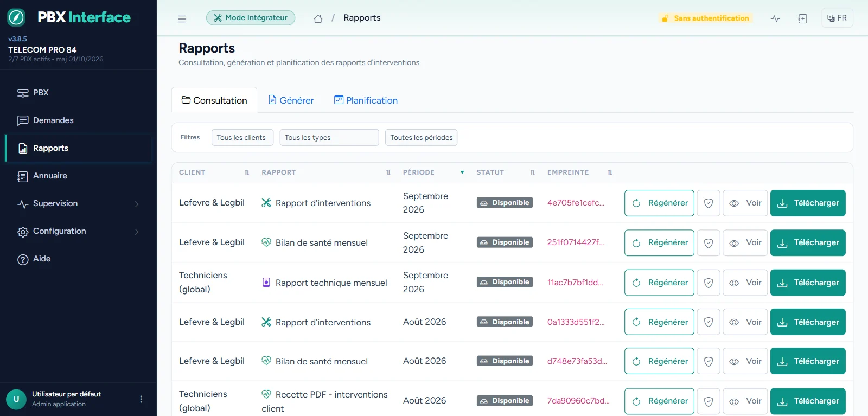
Task: Sort table by Période column
Action: pyautogui.click(x=433, y=172)
